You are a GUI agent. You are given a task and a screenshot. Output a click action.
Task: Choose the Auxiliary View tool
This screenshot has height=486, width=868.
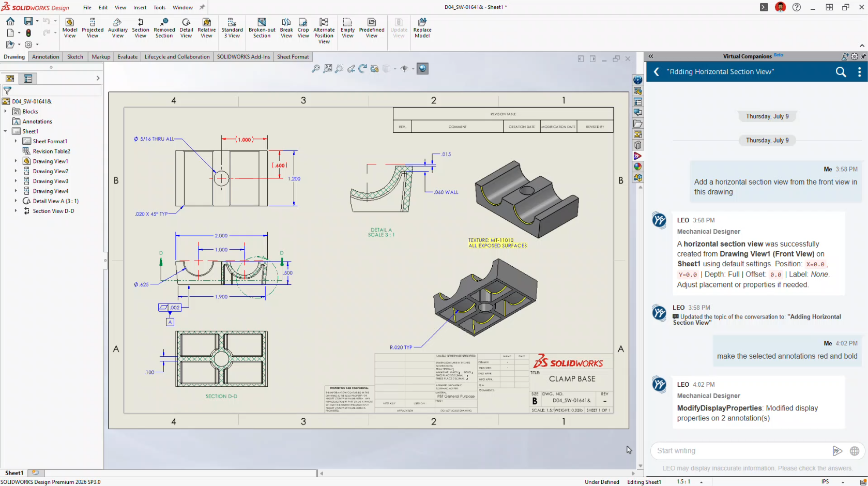(118, 28)
